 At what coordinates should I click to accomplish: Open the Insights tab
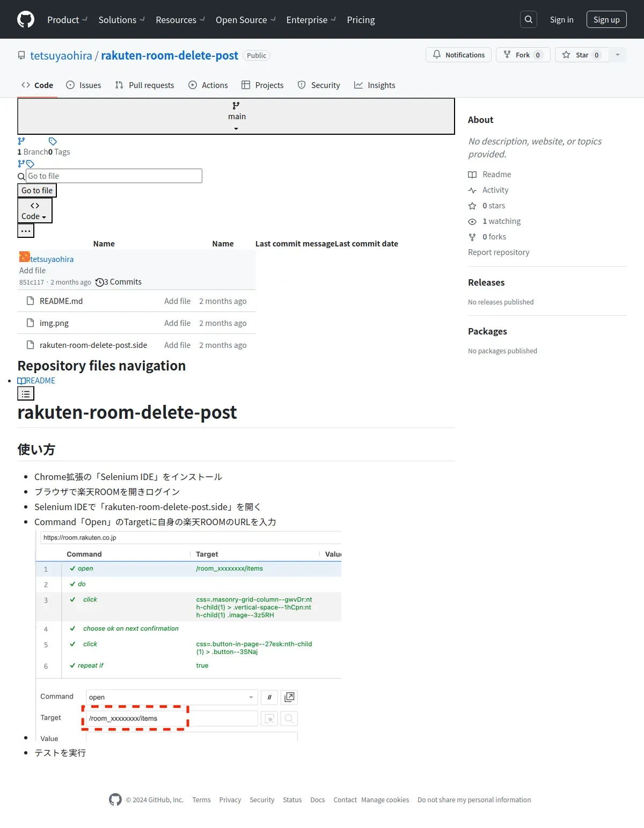(x=375, y=85)
